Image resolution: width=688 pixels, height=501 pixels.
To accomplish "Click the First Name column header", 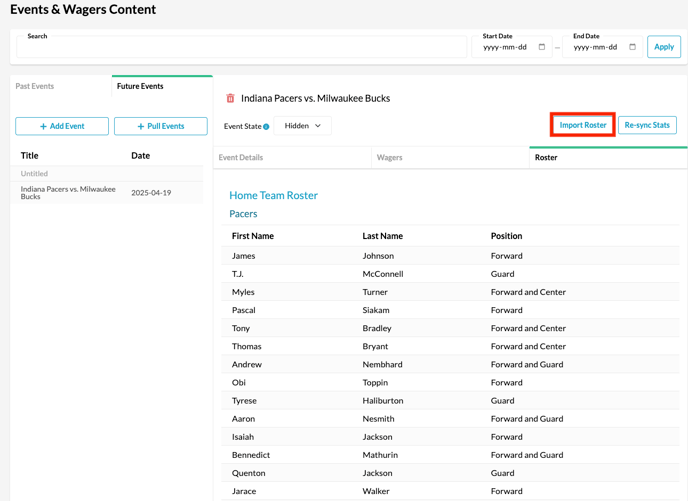I will (253, 236).
